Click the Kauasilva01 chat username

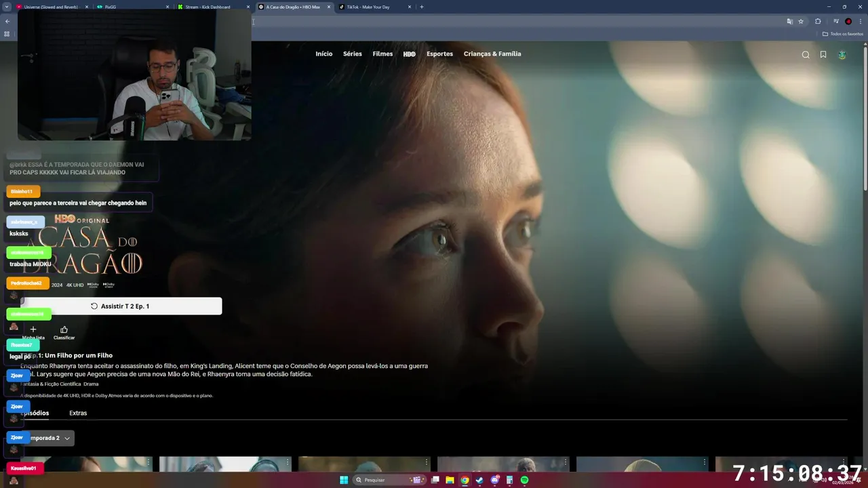point(24,468)
